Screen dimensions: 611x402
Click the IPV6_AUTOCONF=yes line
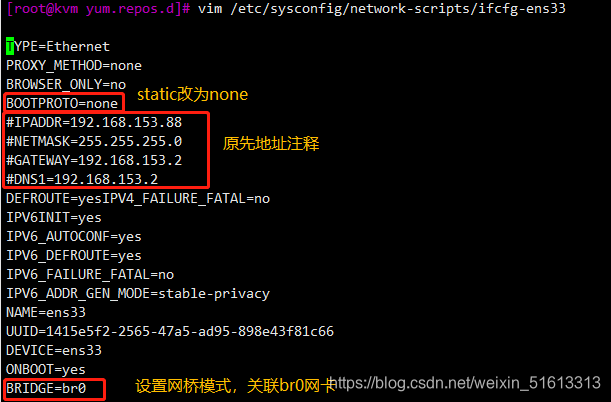point(74,237)
